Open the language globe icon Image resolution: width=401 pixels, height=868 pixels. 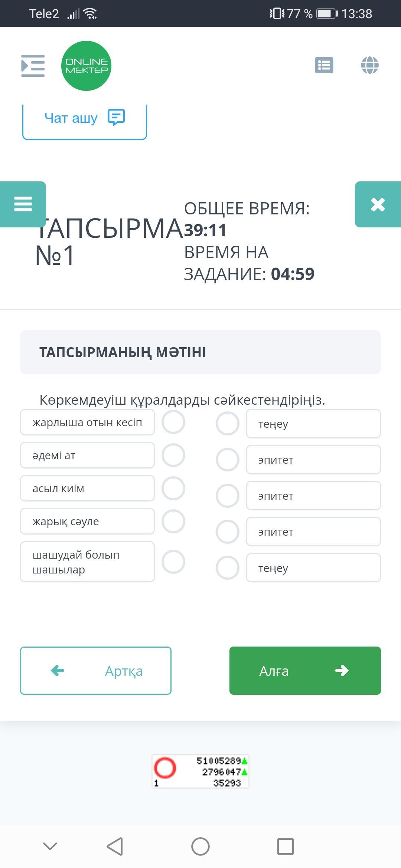pyautogui.click(x=369, y=65)
